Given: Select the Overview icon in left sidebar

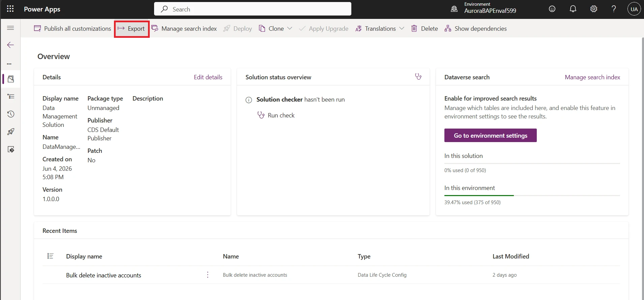Looking at the screenshot, I should pyautogui.click(x=11, y=79).
